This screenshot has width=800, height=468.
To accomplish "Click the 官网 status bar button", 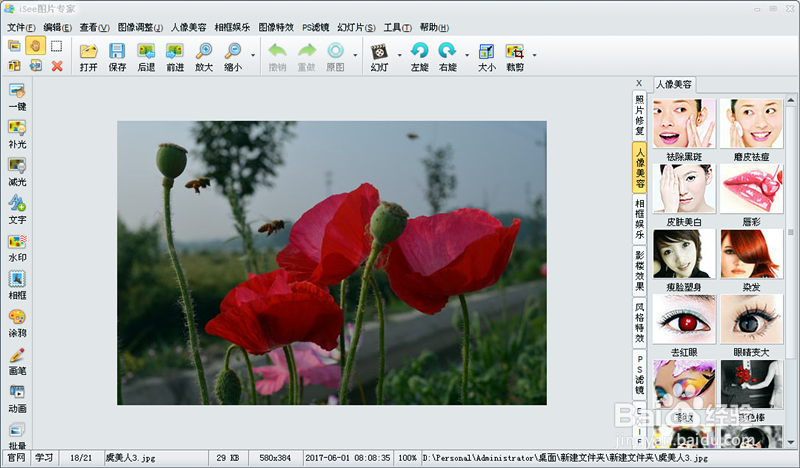I will pos(16,458).
